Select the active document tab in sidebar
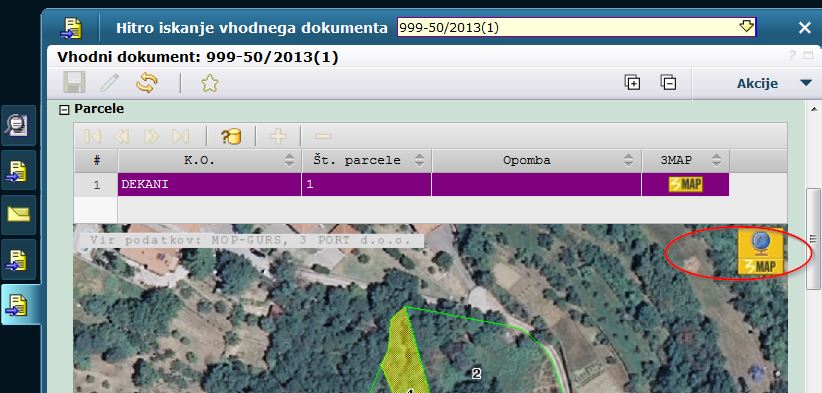822x393 pixels. [20, 304]
